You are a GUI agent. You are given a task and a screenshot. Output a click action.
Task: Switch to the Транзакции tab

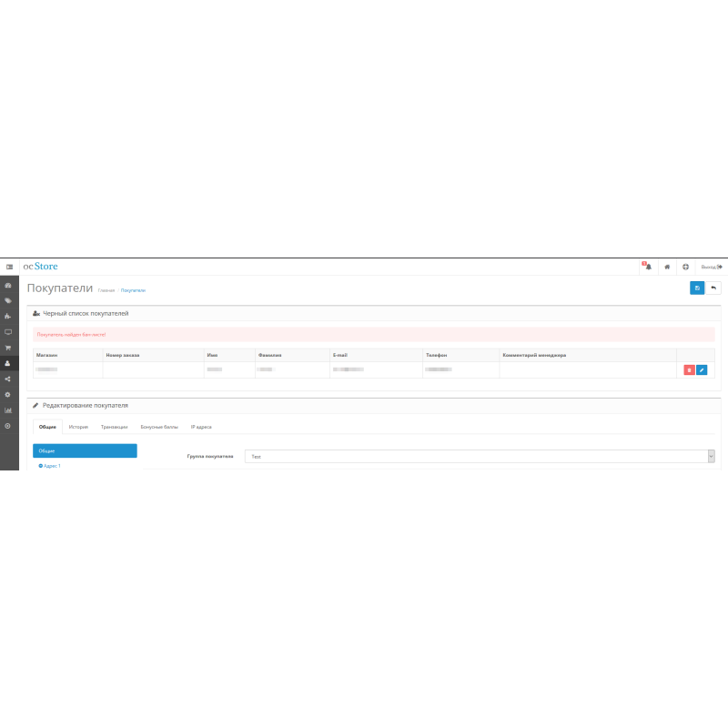tap(115, 426)
